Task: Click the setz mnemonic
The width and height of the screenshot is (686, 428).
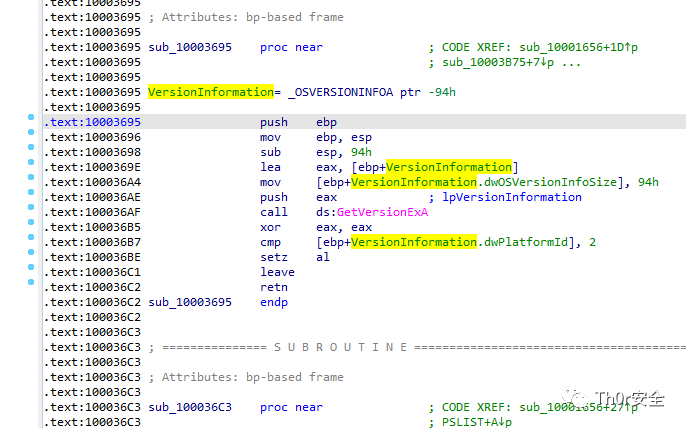Action: click(x=274, y=257)
